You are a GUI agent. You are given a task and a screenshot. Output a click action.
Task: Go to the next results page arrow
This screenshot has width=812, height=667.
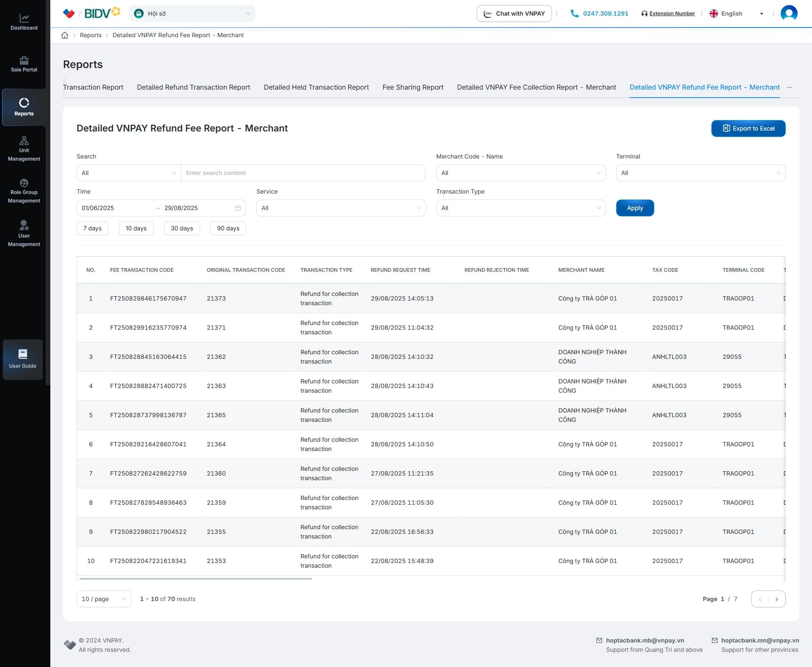(776, 599)
